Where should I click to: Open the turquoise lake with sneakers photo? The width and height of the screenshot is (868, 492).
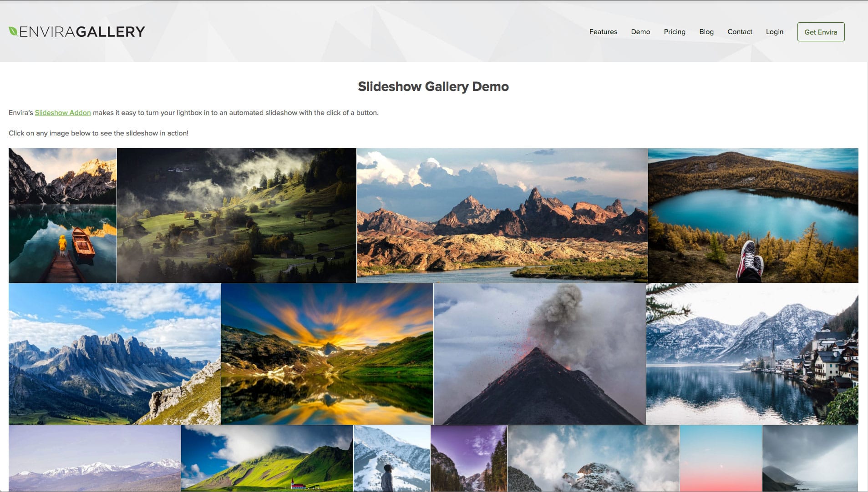pyautogui.click(x=753, y=216)
